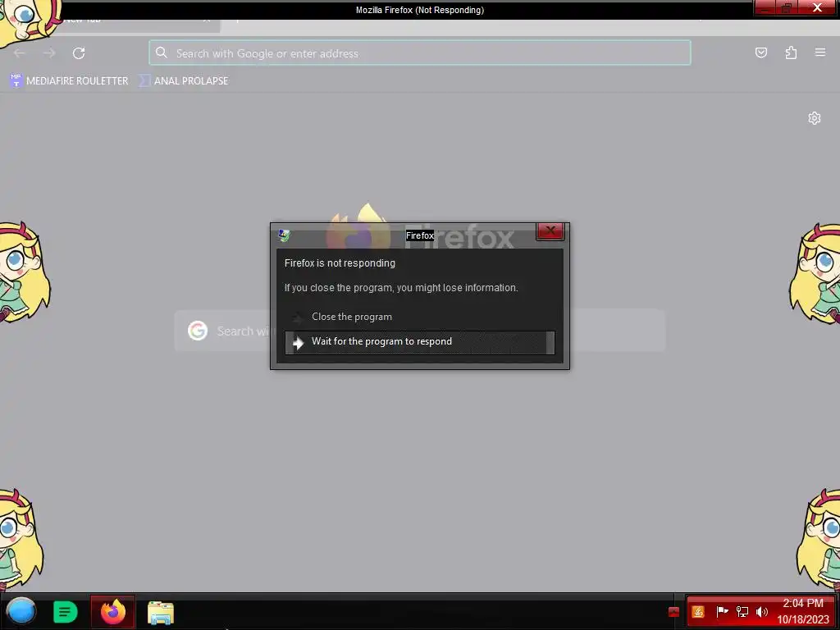
Task: Click the Google search box on new tab page
Action: pyautogui.click(x=420, y=331)
